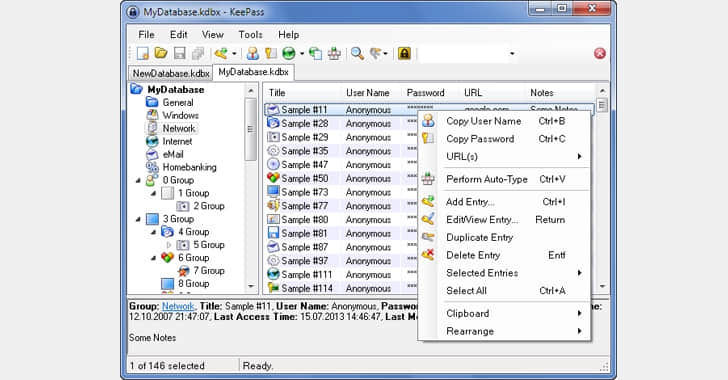Click the Copy User Name toolbar icon
728x380 pixels.
coord(253,53)
